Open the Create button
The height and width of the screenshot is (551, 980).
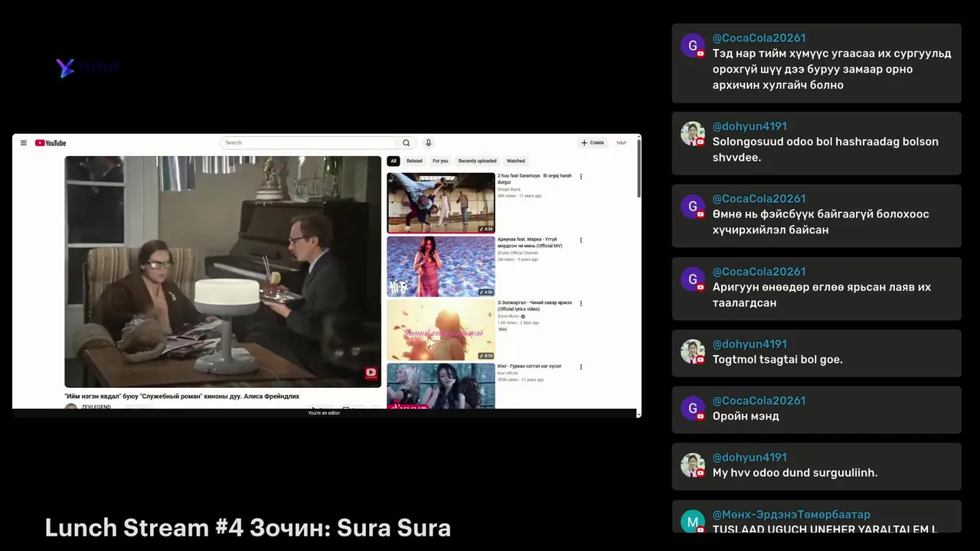click(593, 143)
